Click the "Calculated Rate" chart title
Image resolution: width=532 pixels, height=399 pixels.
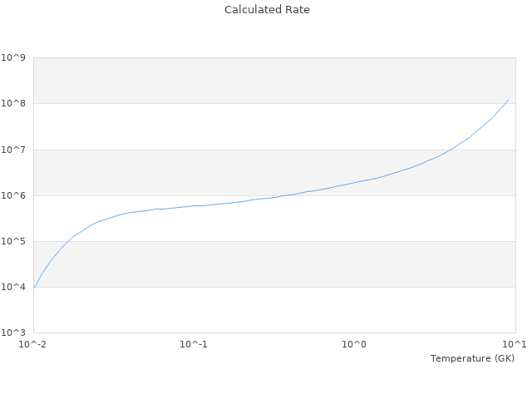[266, 10]
